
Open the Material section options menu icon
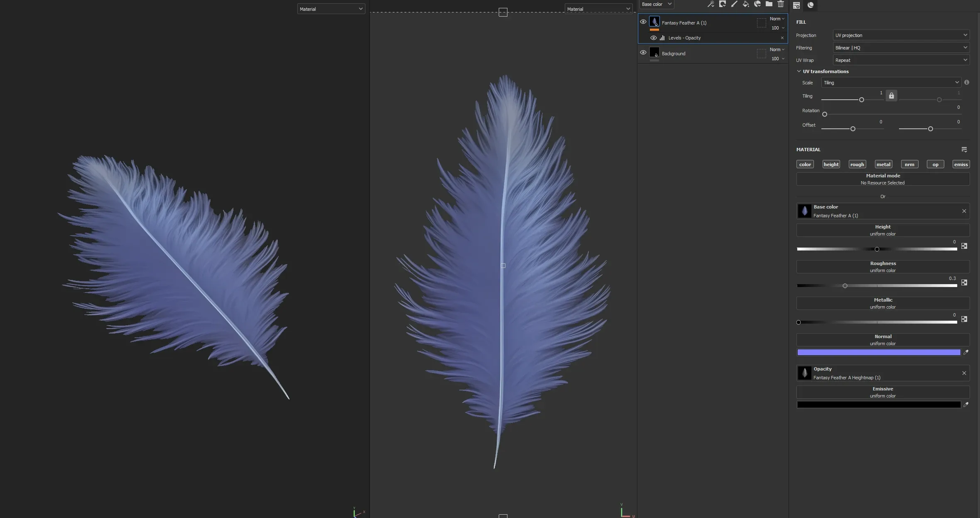tap(964, 150)
